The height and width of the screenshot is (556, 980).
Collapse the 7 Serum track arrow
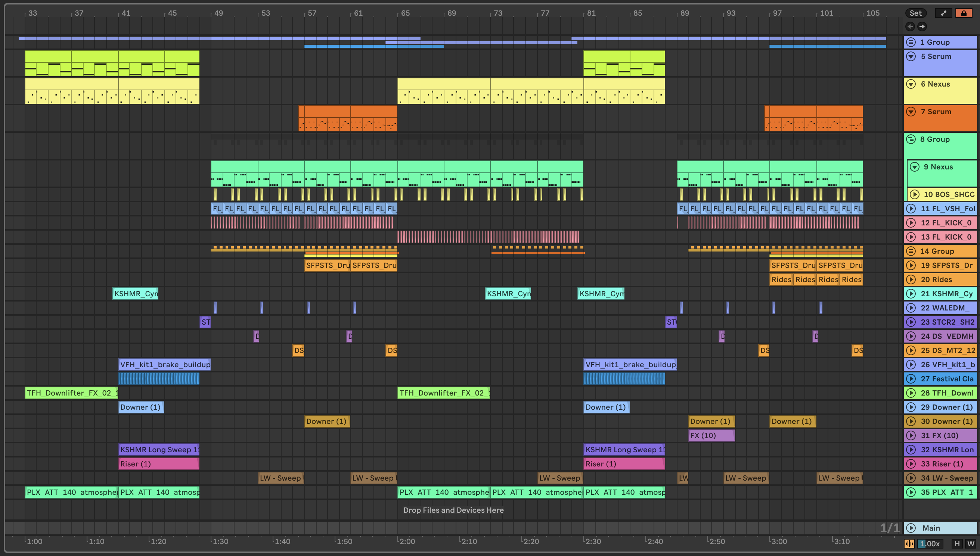pos(911,112)
